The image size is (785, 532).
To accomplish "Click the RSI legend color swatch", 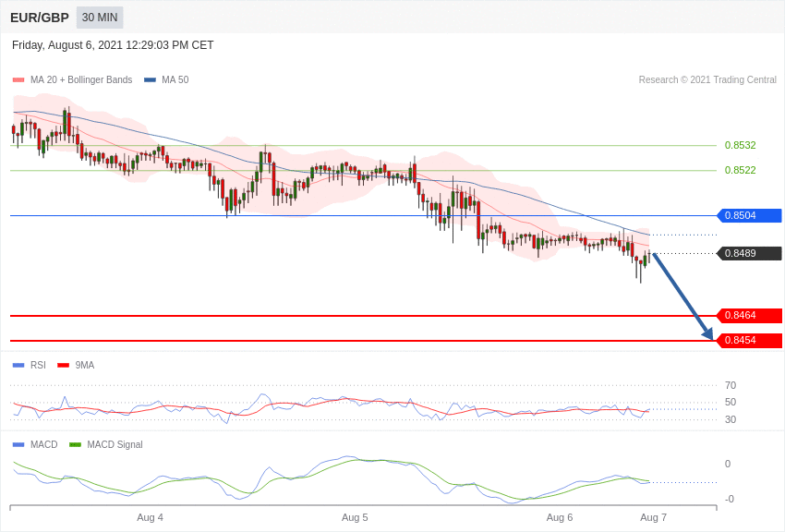I will [x=18, y=366].
